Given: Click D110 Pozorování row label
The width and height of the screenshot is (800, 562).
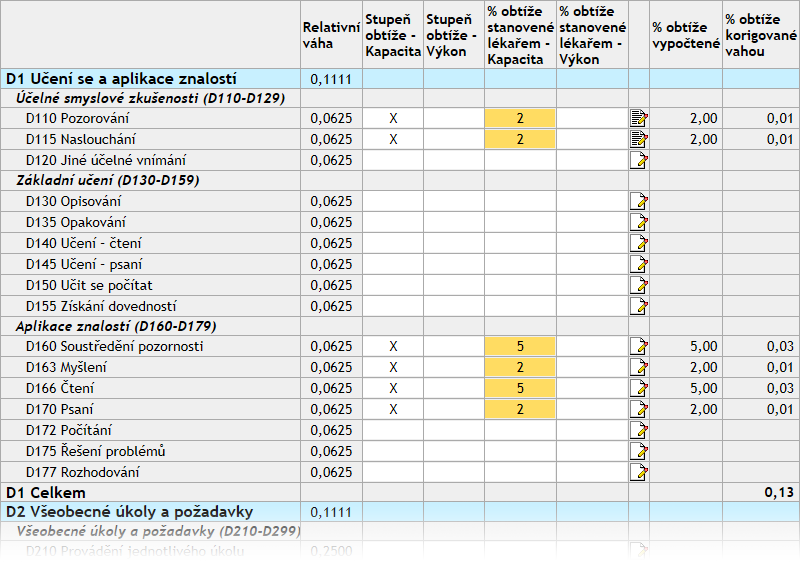Looking at the screenshot, I should pyautogui.click(x=78, y=118).
